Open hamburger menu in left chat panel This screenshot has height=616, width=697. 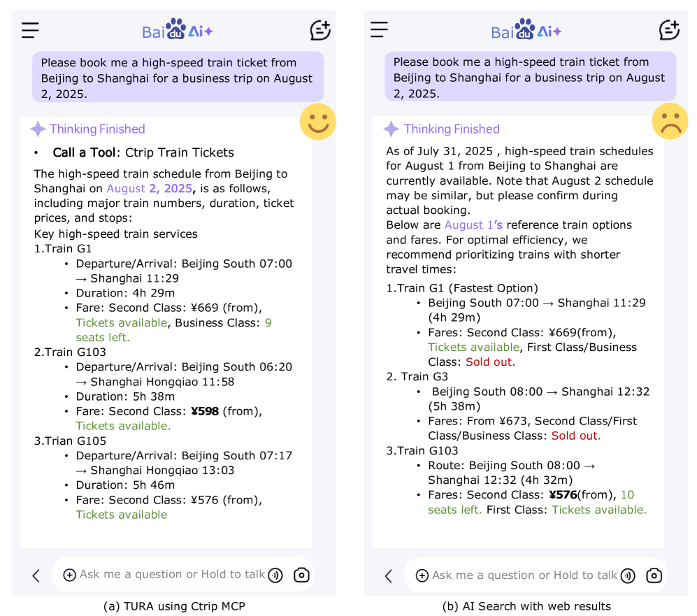[x=30, y=30]
